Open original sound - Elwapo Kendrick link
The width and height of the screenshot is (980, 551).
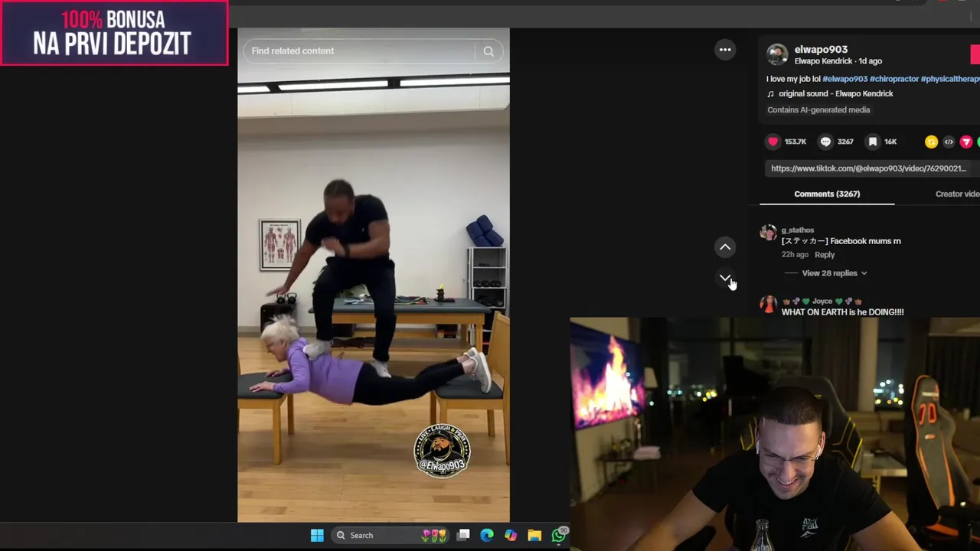click(x=835, y=93)
